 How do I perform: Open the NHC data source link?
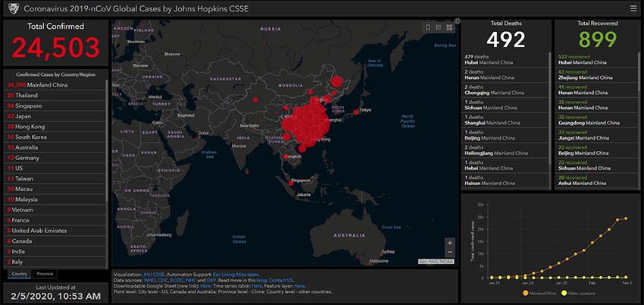point(191,280)
